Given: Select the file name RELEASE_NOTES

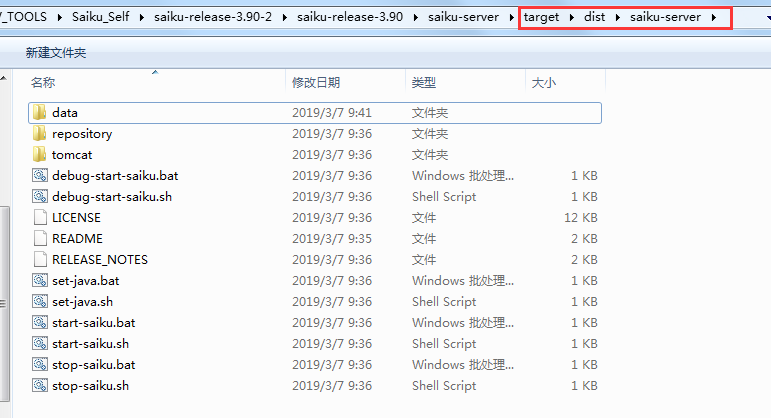Looking at the screenshot, I should (100, 260).
